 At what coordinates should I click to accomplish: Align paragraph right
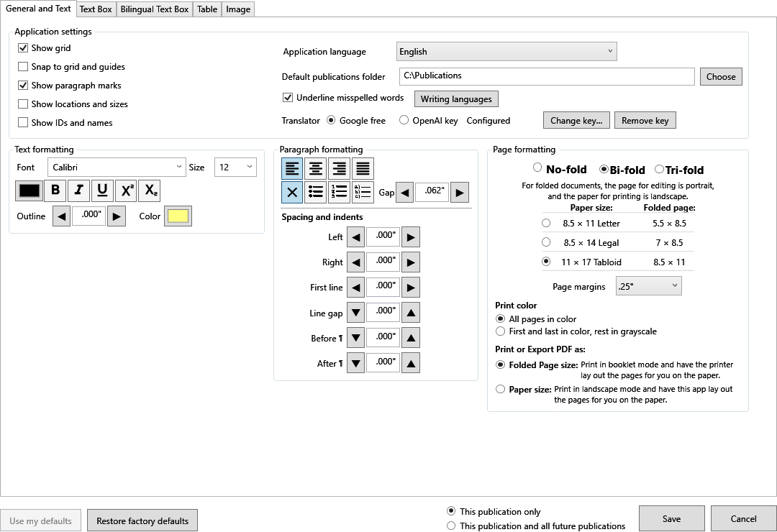[x=339, y=168]
